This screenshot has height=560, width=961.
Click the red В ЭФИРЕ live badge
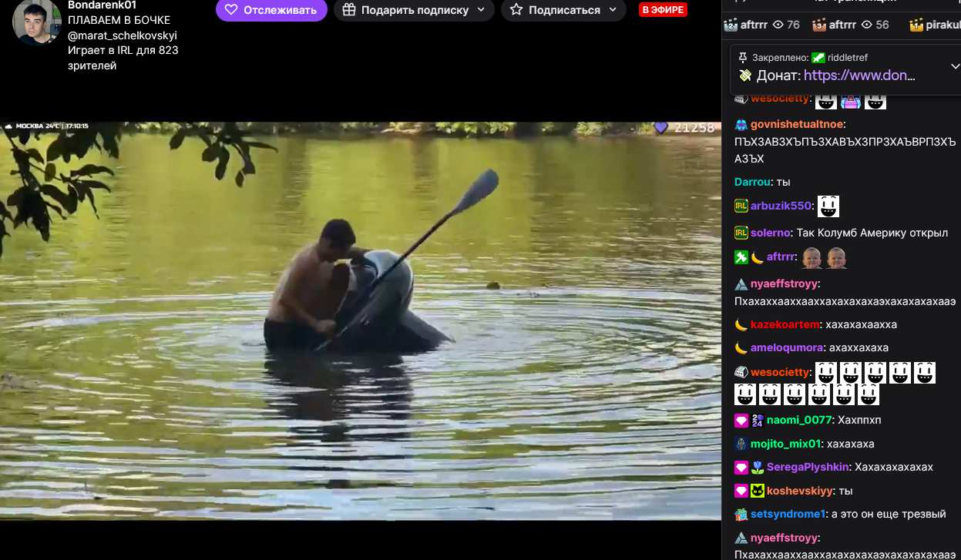coord(663,10)
